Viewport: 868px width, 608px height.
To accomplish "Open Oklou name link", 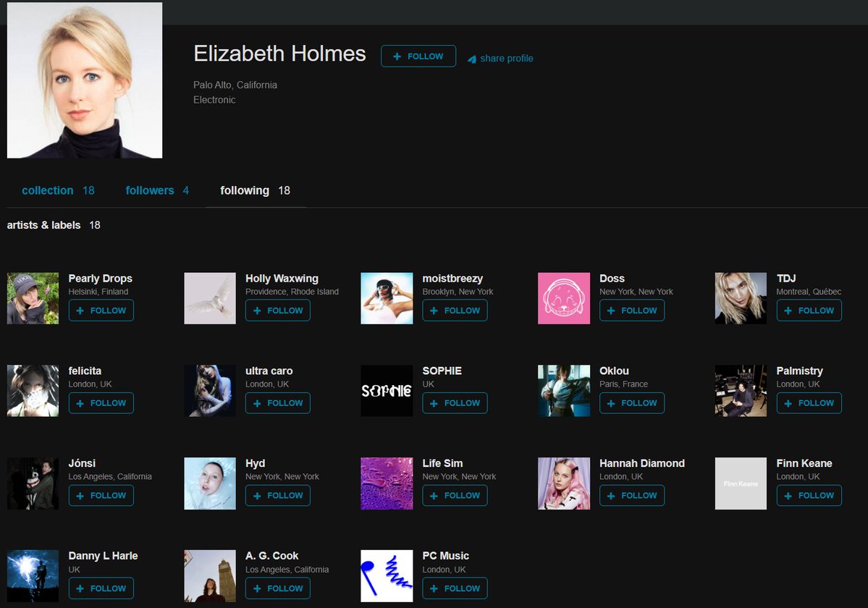I will [x=614, y=371].
